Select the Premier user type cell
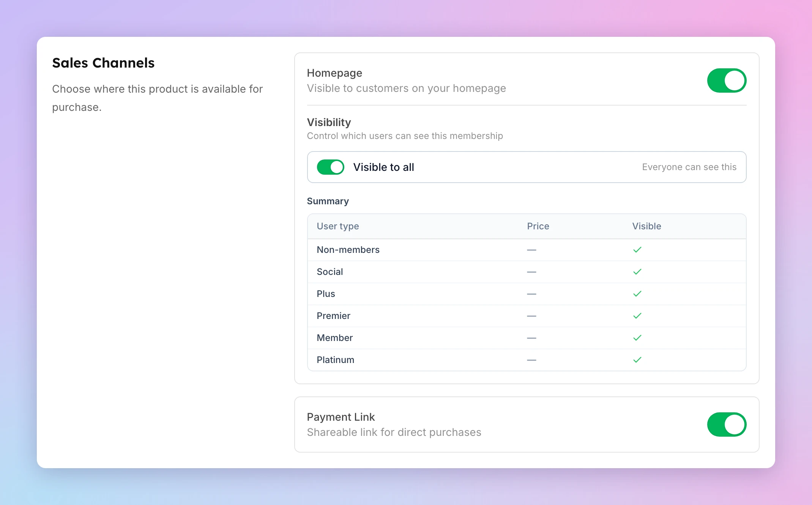 333,316
